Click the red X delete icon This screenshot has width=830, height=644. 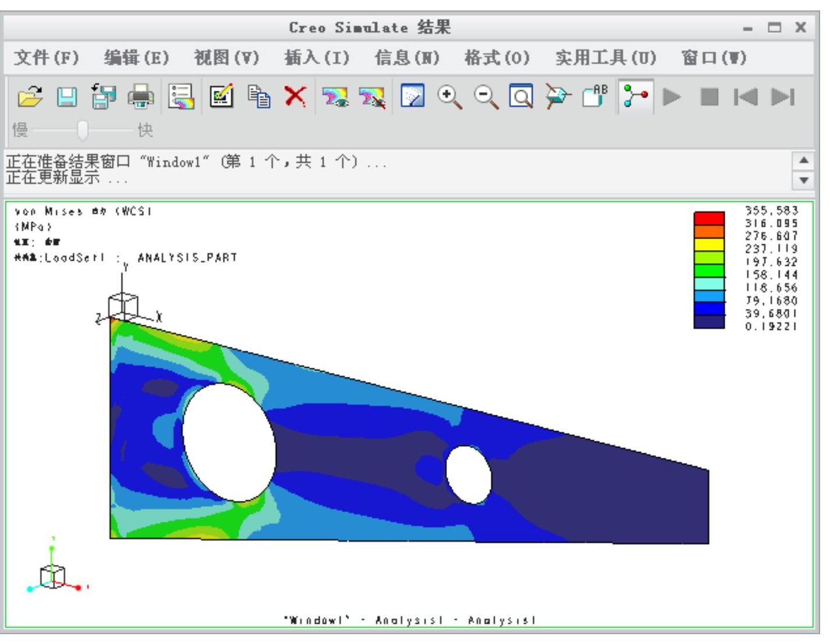point(295,96)
